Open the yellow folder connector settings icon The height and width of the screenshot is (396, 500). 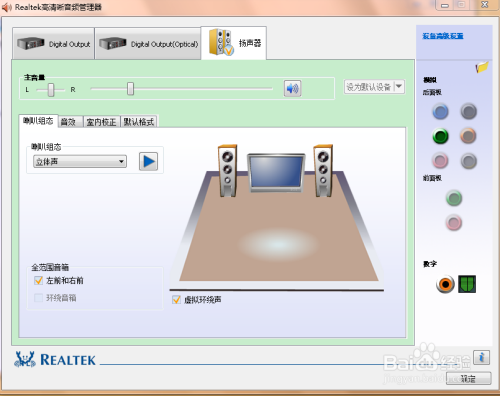482,67
